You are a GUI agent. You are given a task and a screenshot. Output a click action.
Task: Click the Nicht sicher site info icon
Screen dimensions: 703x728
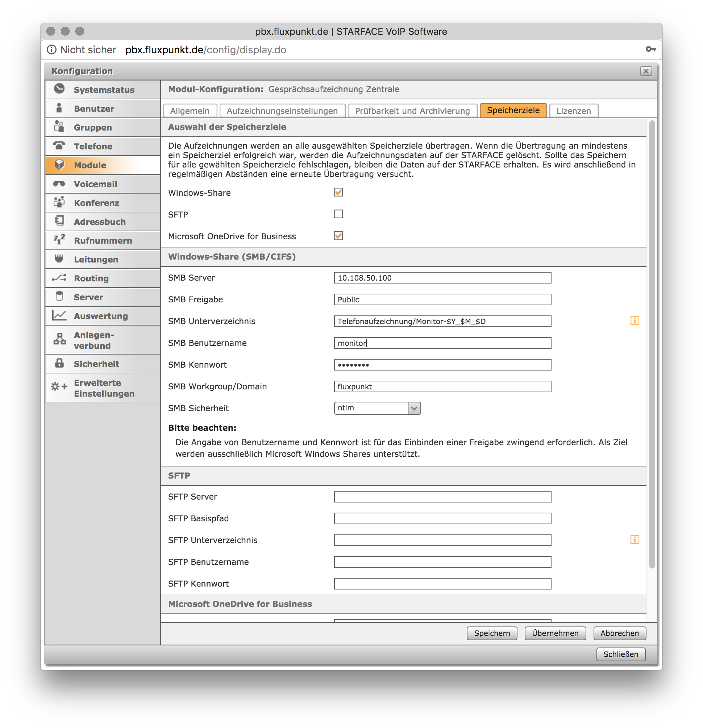(x=51, y=49)
